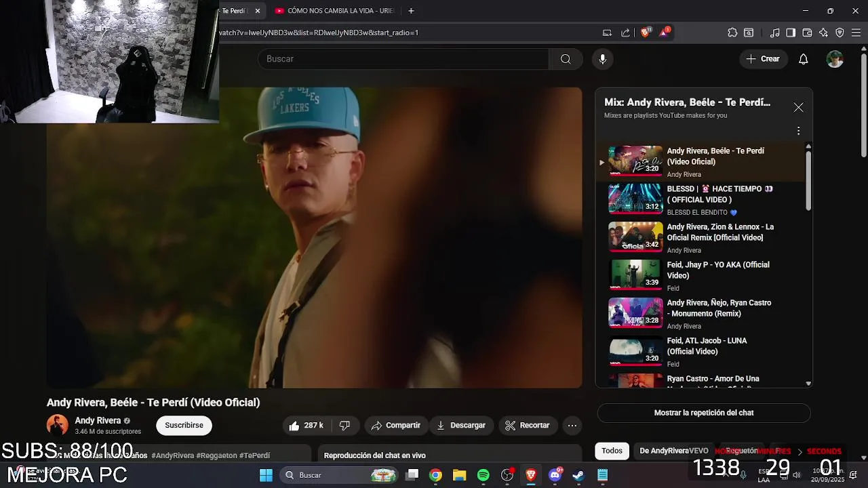The height and width of the screenshot is (488, 868).
Task: Open Steam from taskbar
Action: [578, 475]
